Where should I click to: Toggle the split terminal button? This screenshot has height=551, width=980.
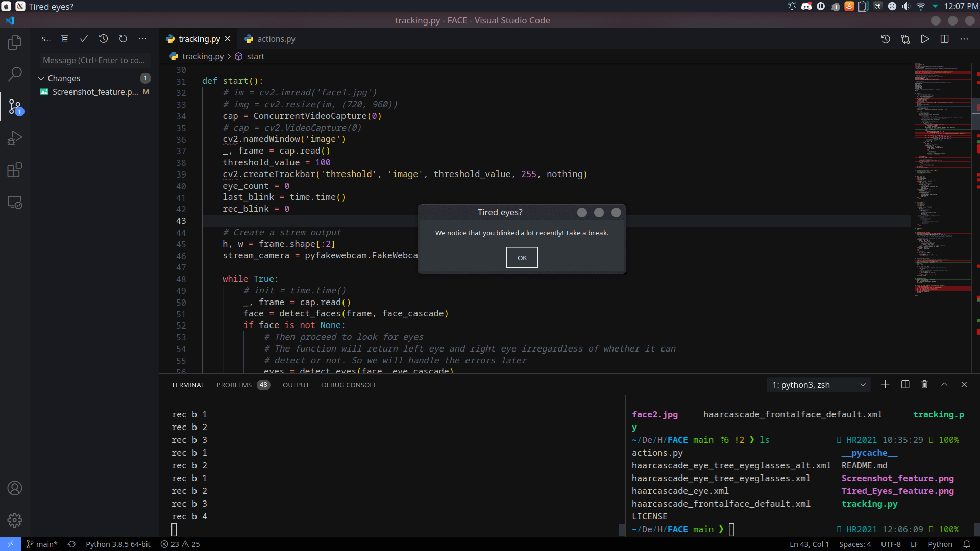[x=905, y=385]
